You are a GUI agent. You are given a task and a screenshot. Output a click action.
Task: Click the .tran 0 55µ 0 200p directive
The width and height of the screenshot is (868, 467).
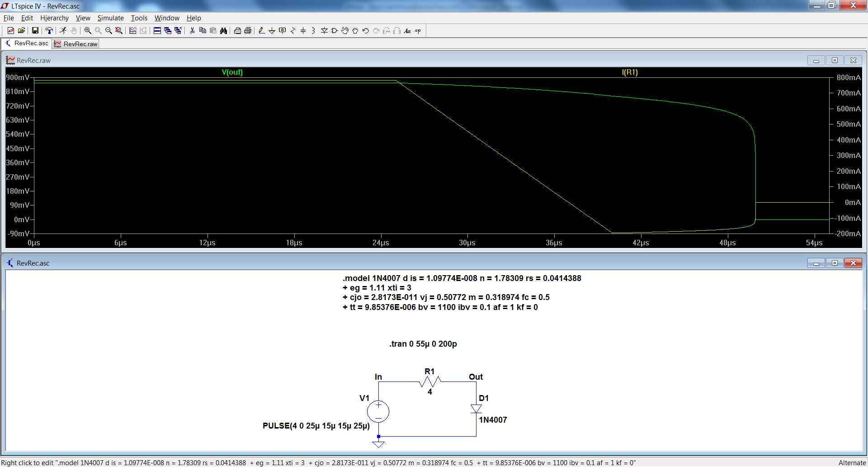pos(423,344)
